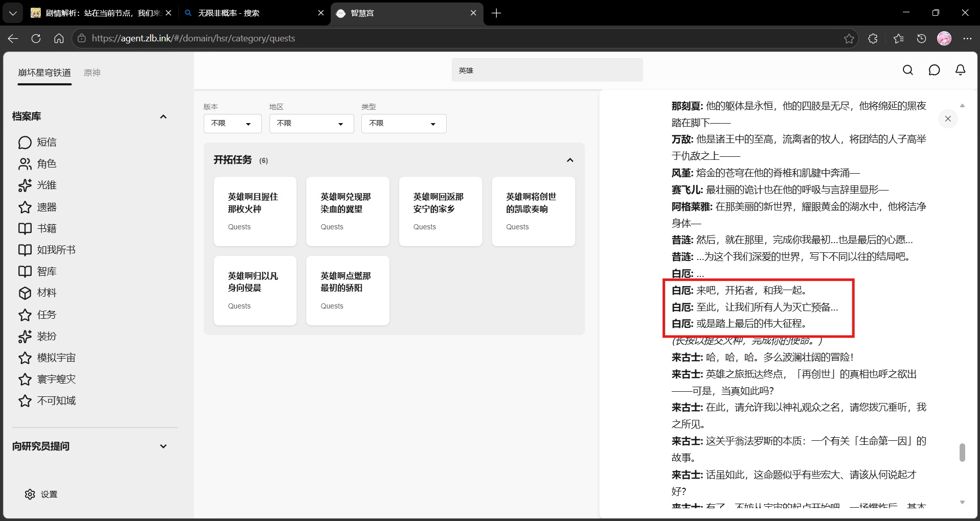The height and width of the screenshot is (521, 980).
Task: Open the 版本 version dropdown
Action: point(232,124)
